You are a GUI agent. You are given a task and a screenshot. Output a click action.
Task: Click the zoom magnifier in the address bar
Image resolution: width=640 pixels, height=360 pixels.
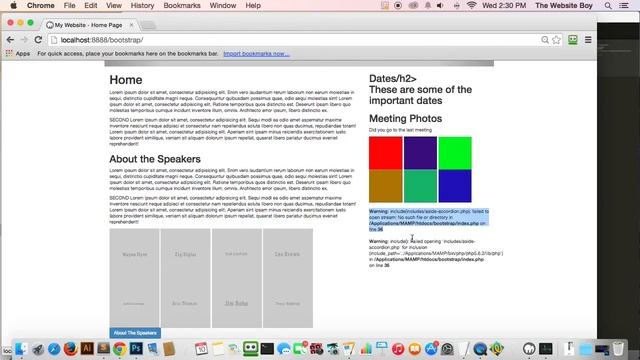point(545,40)
